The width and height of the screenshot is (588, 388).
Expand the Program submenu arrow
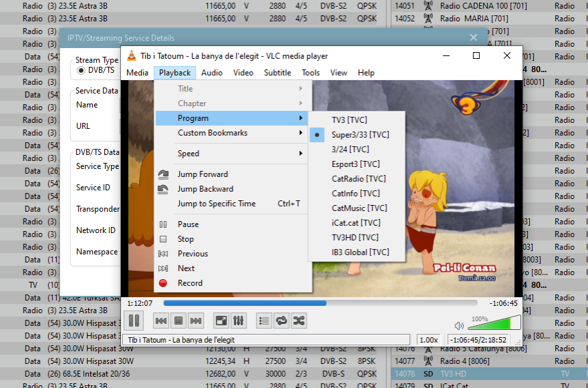point(301,118)
